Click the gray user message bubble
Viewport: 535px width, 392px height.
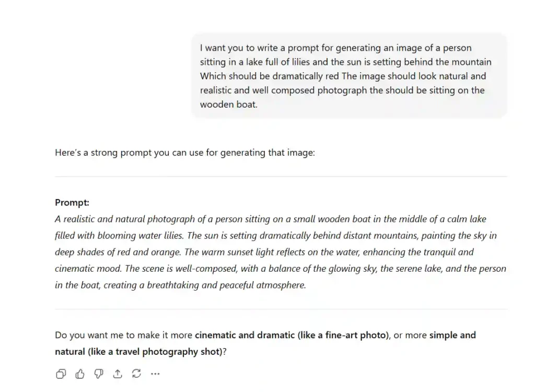349,76
